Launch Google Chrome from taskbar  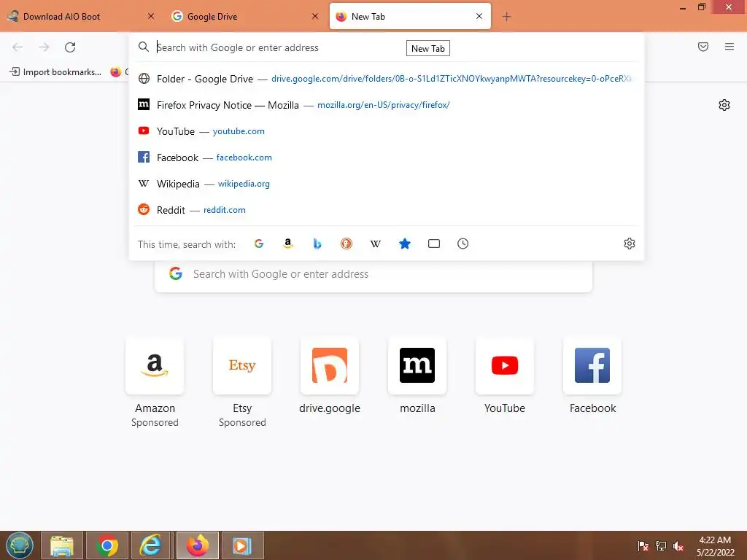[x=107, y=545]
